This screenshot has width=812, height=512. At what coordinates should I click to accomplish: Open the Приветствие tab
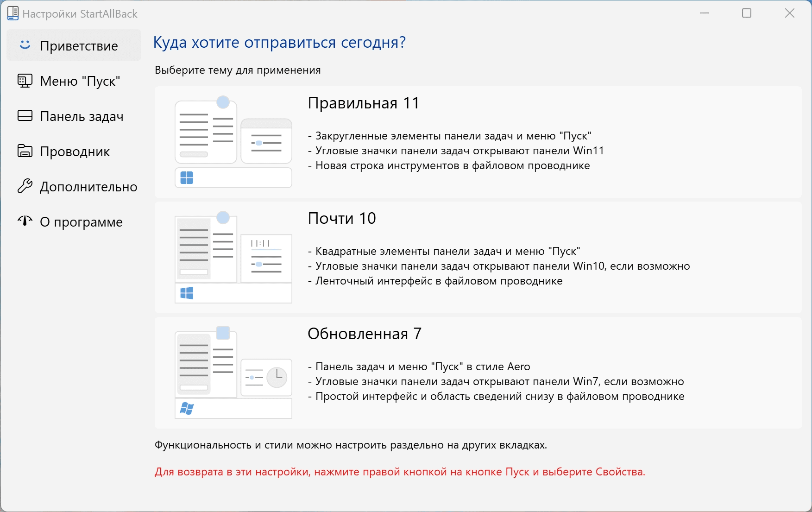[74, 45]
